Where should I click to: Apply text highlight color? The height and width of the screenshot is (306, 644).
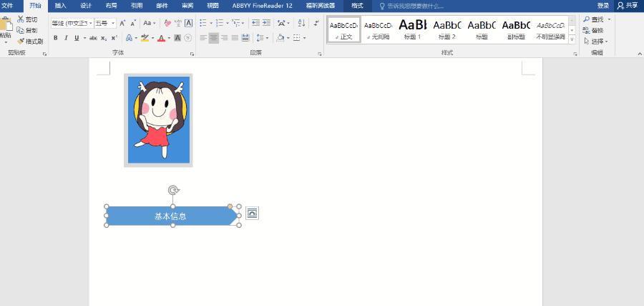(145, 38)
